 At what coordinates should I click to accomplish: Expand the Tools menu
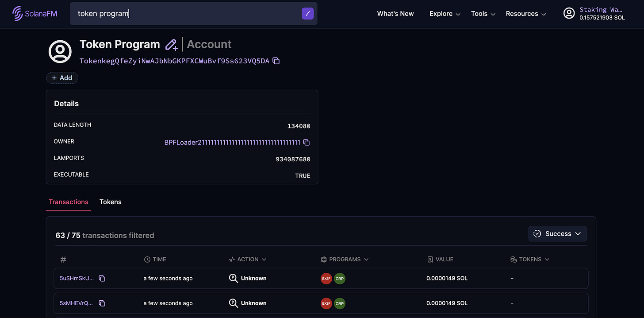click(x=483, y=14)
